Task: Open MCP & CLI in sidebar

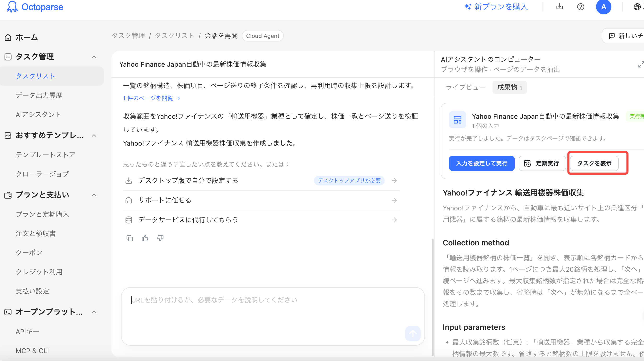Action: [x=32, y=351]
